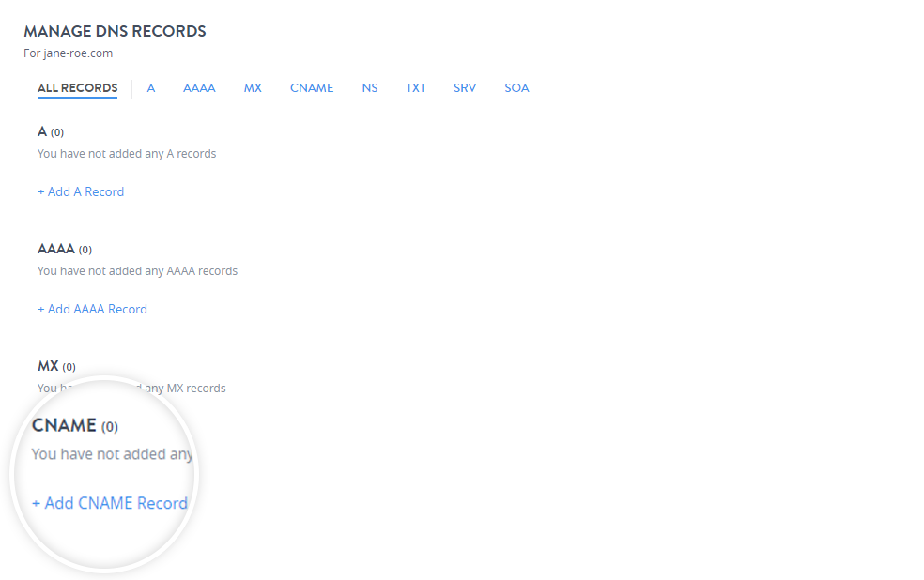Select the ALL RECORDS tab
Viewport: 924px width, 580px height.
(x=77, y=87)
